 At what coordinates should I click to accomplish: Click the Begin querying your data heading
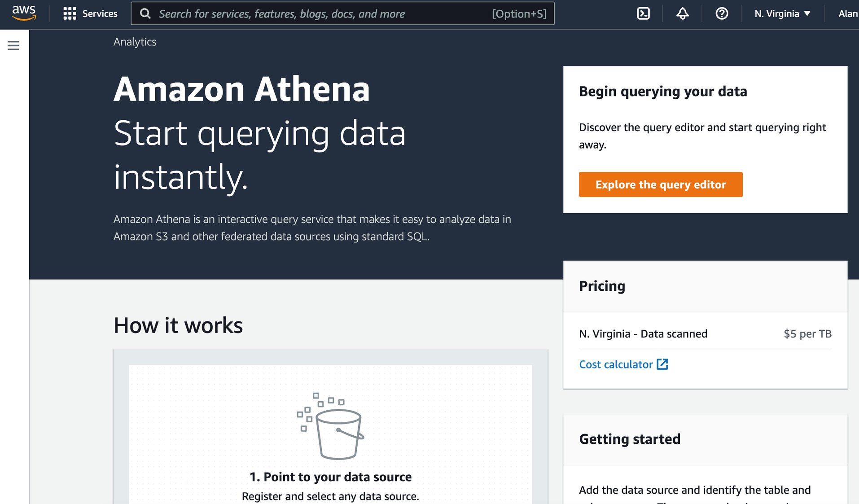pos(663,91)
